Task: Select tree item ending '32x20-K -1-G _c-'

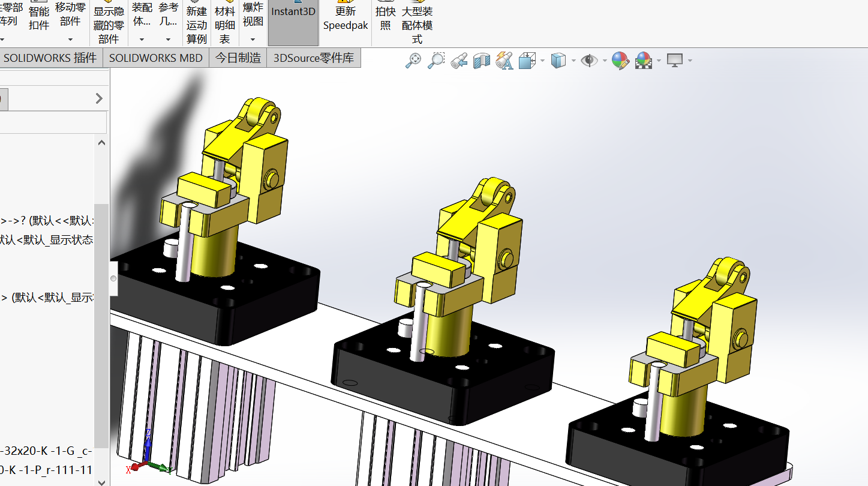Action: pyautogui.click(x=47, y=451)
